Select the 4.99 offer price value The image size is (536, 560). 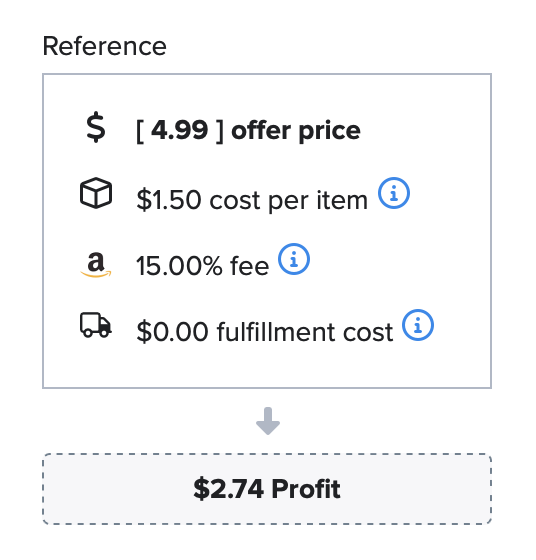[x=179, y=130]
